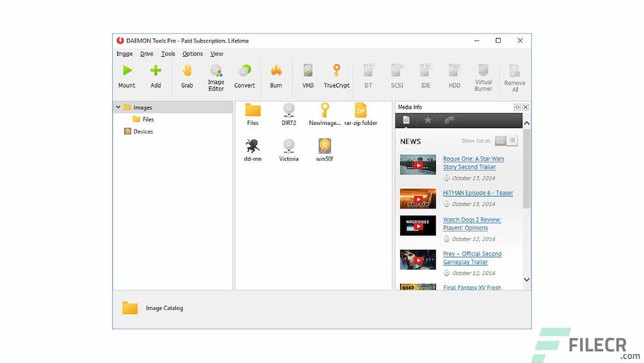Create a VHD via toolbar icon
Viewport: 644px width, 363px height.
(308, 71)
